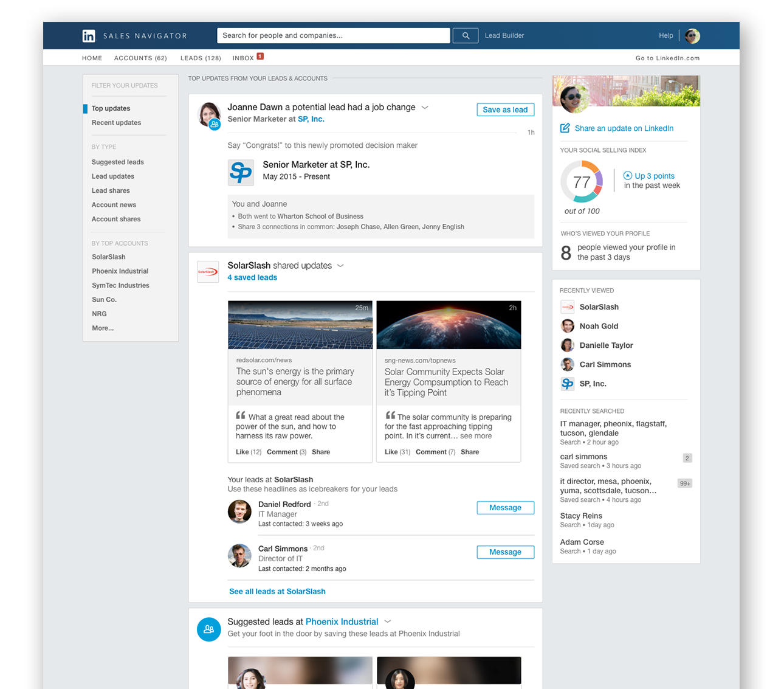The width and height of the screenshot is (784, 689).
Task: Open the user profile avatar menu
Action: click(692, 36)
